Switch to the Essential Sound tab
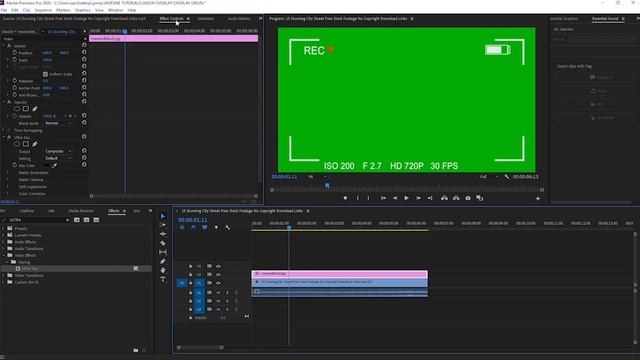The image size is (640, 360). (x=605, y=18)
